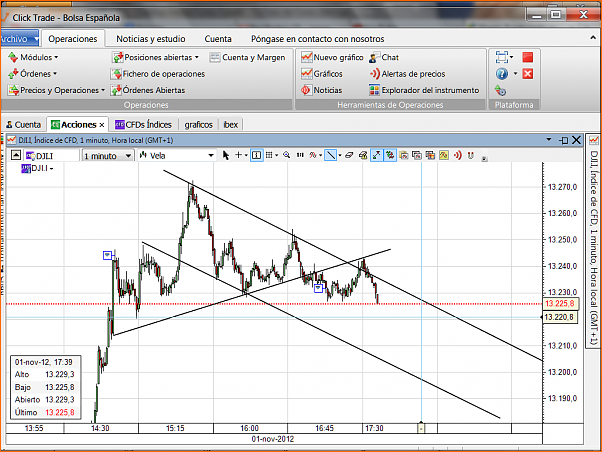Toggle the auto-scale diagonal arrows button
The height and width of the screenshot is (452, 602).
[377, 155]
